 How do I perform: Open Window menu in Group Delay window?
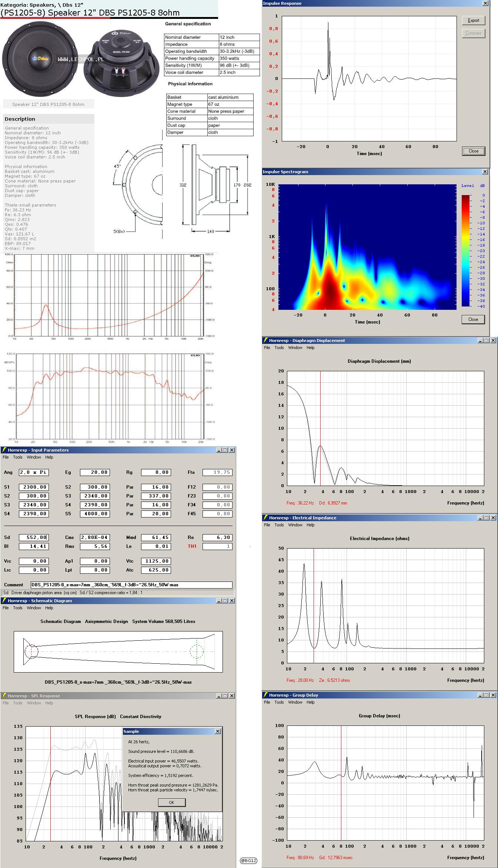coord(295,702)
